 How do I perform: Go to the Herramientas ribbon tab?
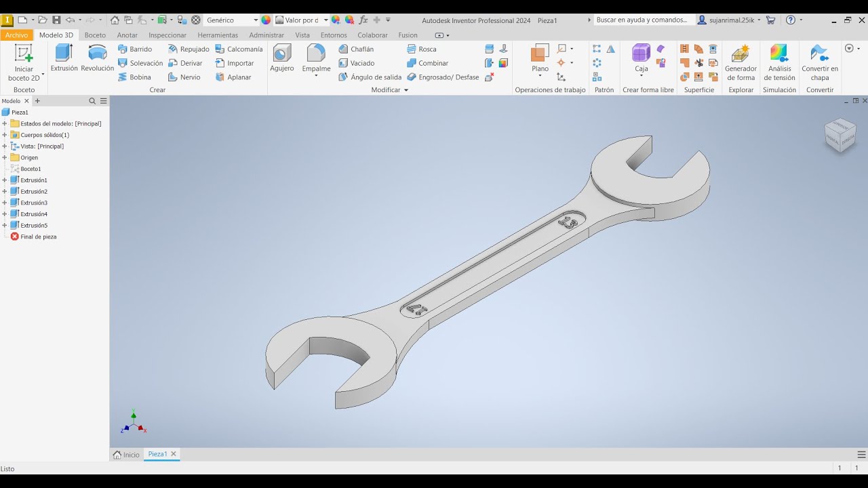[x=218, y=35]
